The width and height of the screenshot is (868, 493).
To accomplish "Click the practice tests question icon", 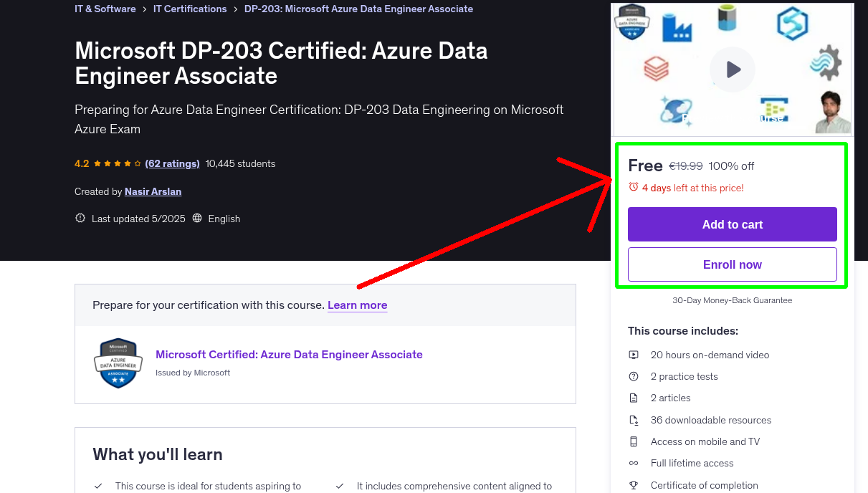I will click(x=634, y=376).
